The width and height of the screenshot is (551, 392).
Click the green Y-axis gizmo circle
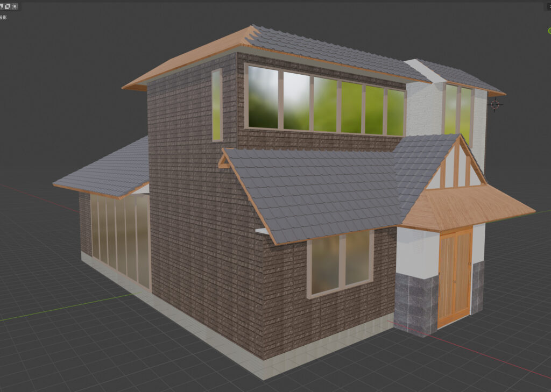(x=548, y=30)
